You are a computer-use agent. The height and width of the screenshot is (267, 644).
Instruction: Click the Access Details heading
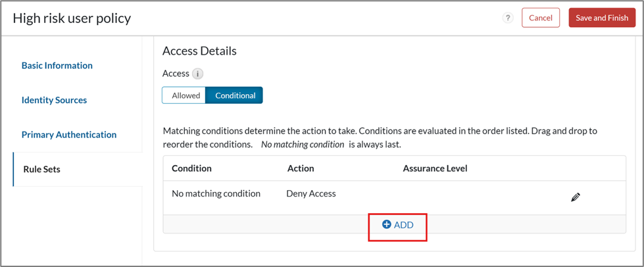click(x=199, y=51)
